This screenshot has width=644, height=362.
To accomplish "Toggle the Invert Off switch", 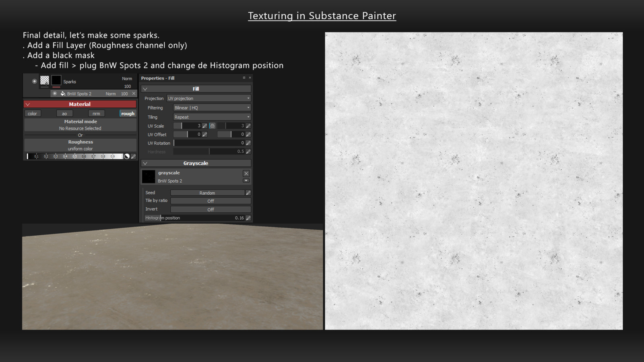I will 211,210.
